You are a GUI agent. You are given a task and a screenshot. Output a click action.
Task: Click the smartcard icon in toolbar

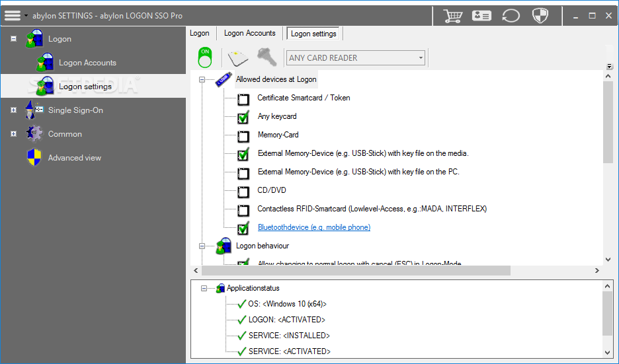point(238,58)
